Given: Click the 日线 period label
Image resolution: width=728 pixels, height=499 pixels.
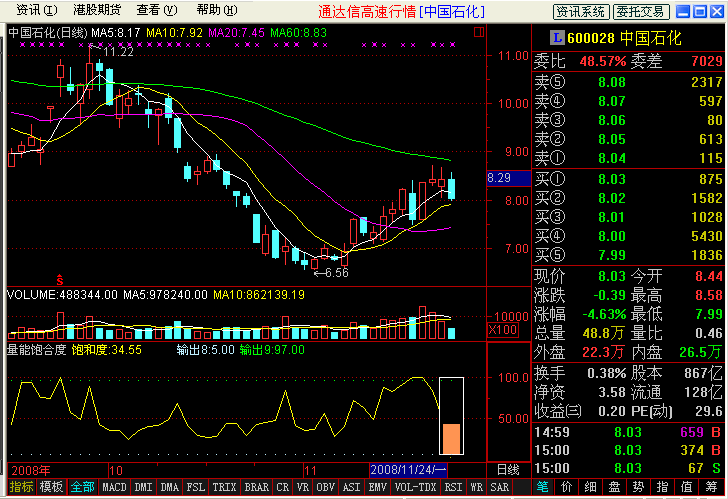Looking at the screenshot, I should pyautogui.click(x=508, y=470).
